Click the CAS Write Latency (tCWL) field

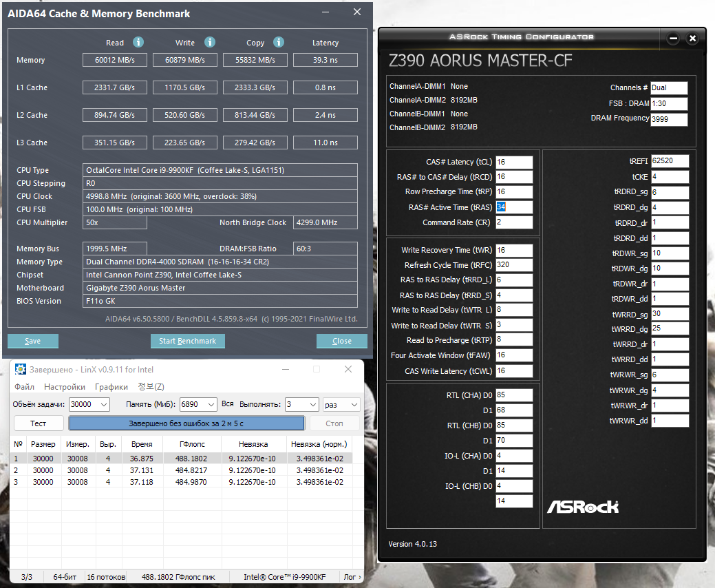(514, 371)
